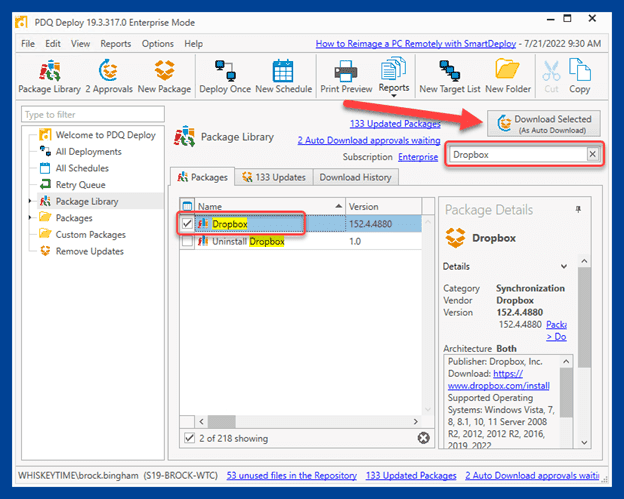Expand the Packages tree node
This screenshot has width=624, height=499.
click(30, 218)
